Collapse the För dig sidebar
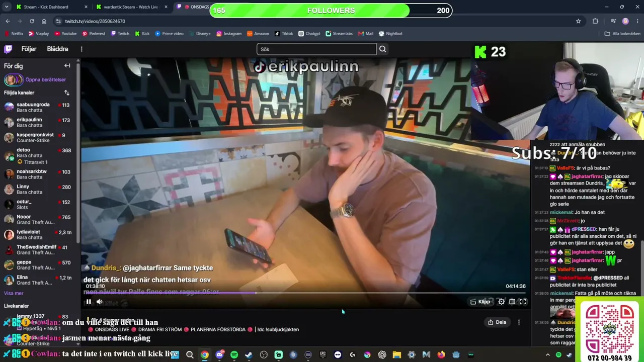Screen dimensions: 644x362 pos(67,65)
